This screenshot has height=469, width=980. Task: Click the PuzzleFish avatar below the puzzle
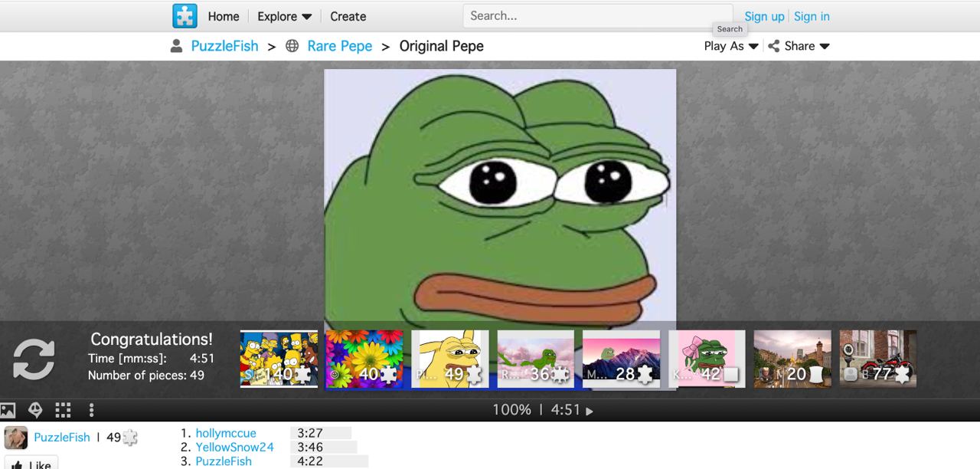pos(16,438)
